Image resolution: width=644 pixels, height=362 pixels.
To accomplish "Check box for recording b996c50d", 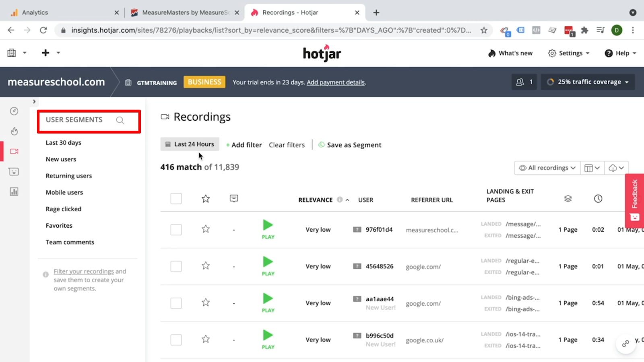I will (176, 340).
